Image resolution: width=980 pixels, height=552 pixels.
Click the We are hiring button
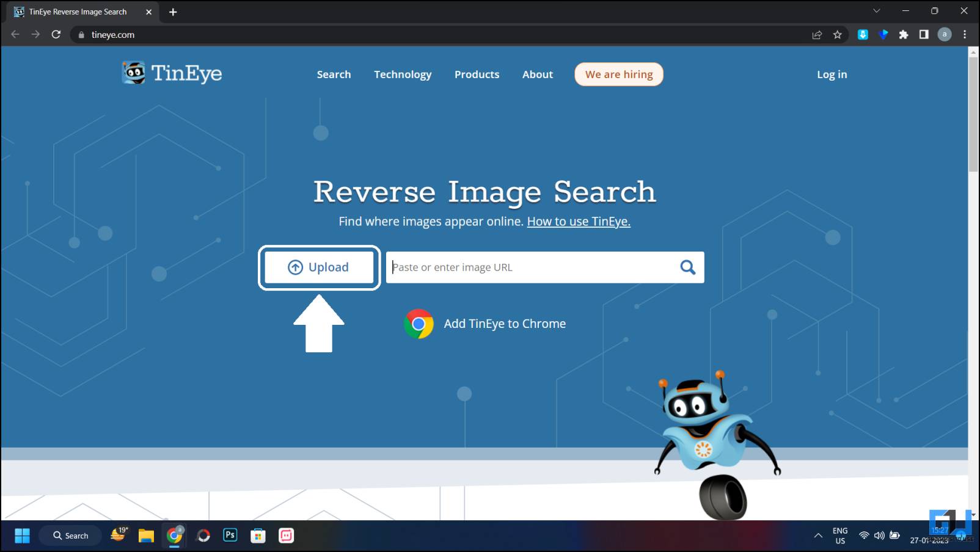point(619,74)
